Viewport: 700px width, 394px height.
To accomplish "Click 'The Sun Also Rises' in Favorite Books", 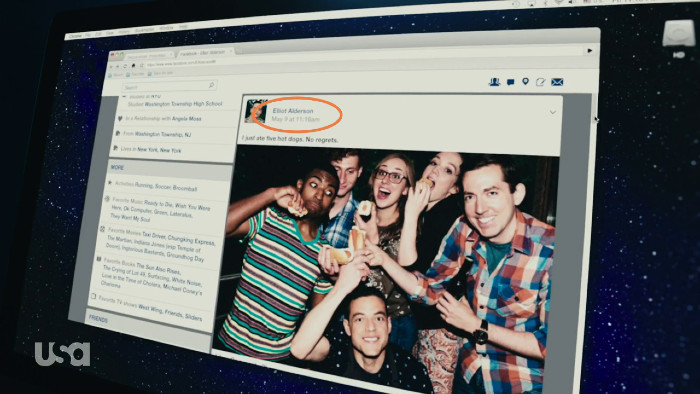I will (x=158, y=269).
